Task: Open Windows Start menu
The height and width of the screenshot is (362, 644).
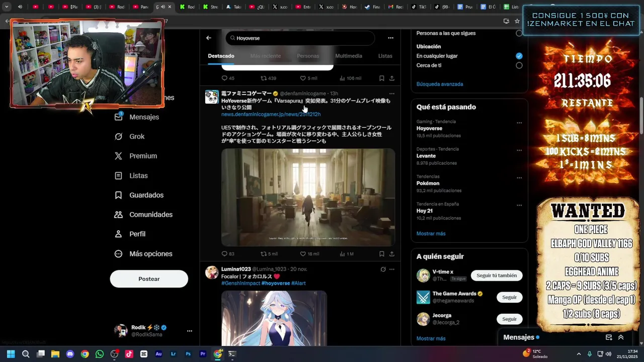Action: pos(11,354)
